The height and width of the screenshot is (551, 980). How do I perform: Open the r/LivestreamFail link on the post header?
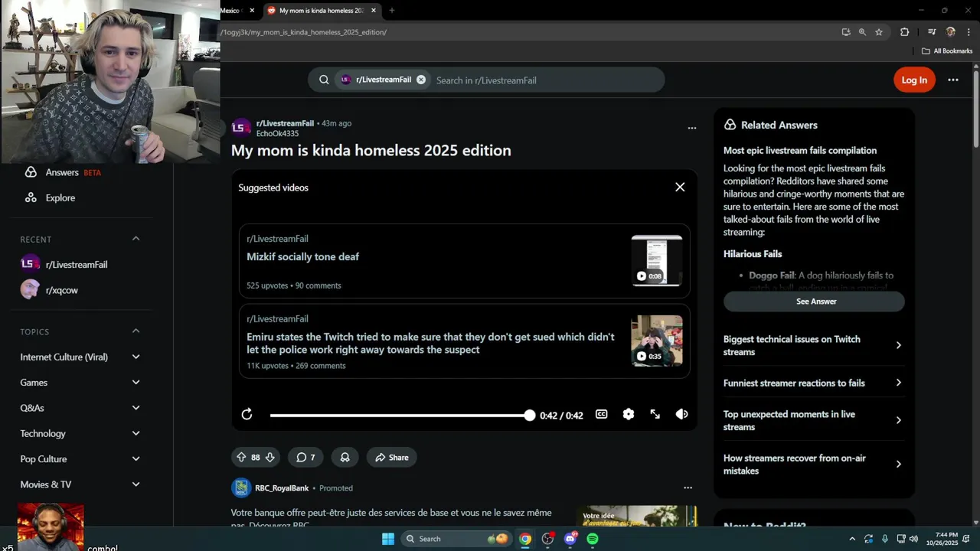[x=285, y=123]
